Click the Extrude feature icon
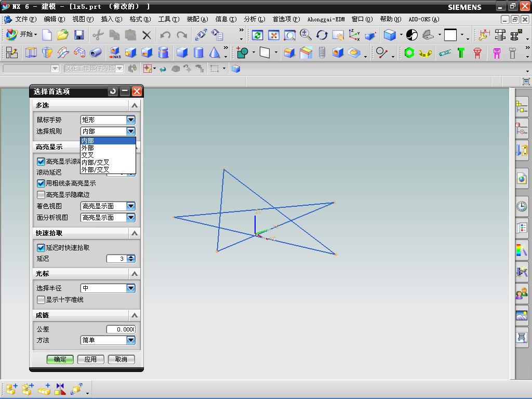 [x=31, y=52]
